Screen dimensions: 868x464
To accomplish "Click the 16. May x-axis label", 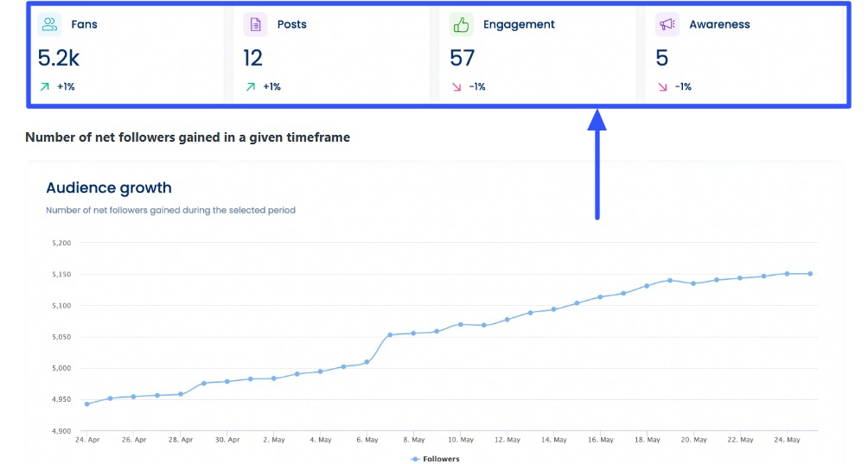I will 601,440.
